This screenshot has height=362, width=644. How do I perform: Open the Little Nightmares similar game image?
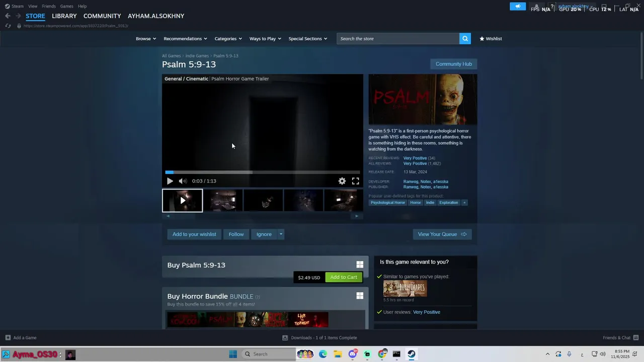(405, 289)
